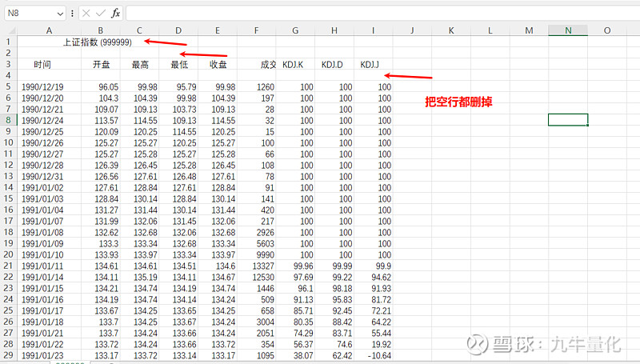
Task: Click into the formula bar input area
Action: tap(383, 14)
